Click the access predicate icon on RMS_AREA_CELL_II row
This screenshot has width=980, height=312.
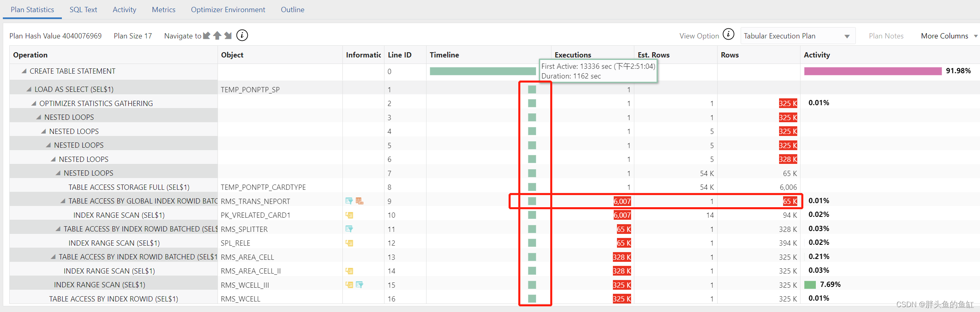(349, 271)
